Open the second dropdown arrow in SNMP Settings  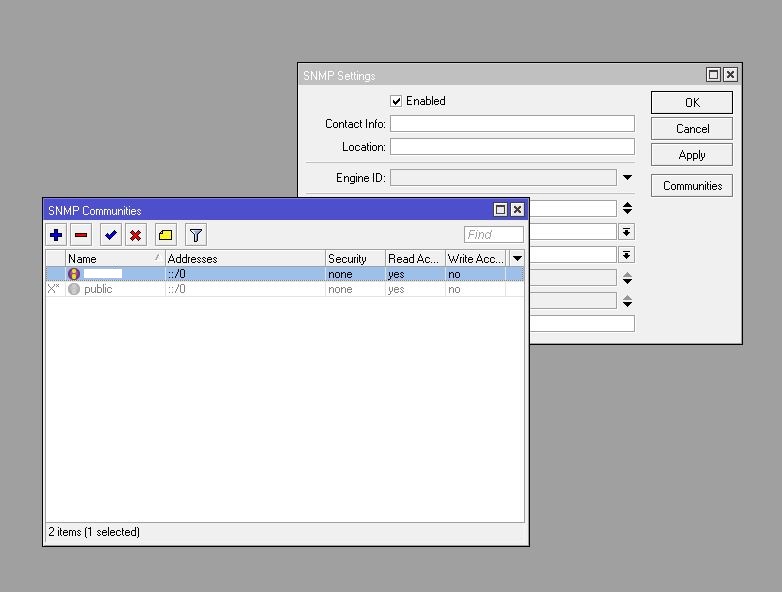626,255
